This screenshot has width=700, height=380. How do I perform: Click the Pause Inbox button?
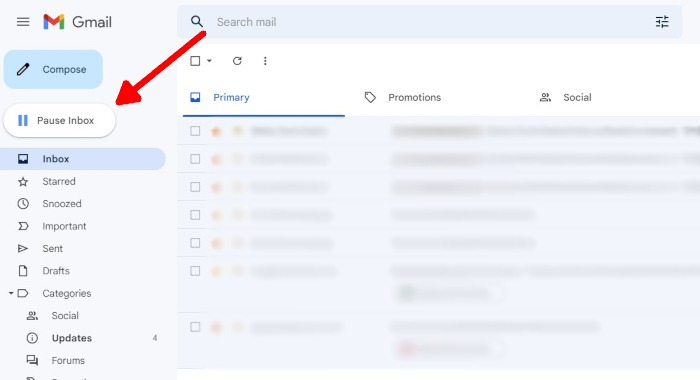point(59,121)
